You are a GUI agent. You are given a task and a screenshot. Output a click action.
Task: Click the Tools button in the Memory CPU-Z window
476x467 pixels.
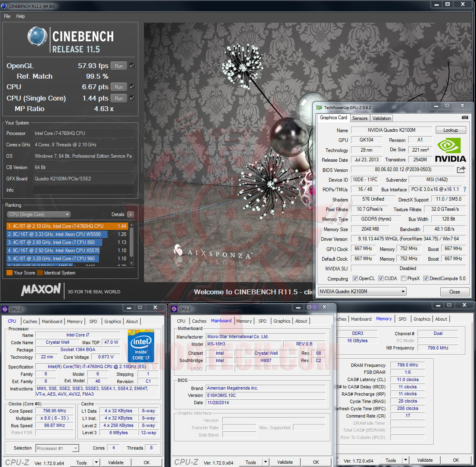(391, 460)
